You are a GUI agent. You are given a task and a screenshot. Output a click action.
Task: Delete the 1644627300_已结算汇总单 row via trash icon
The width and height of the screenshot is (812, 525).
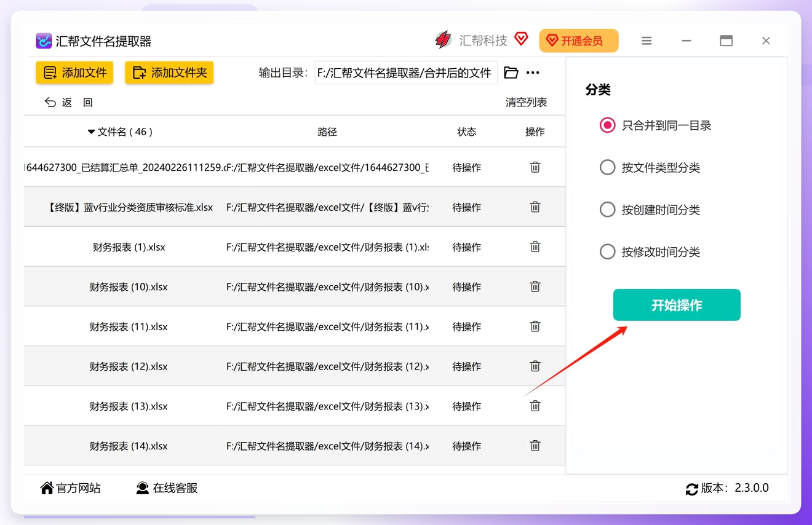535,167
